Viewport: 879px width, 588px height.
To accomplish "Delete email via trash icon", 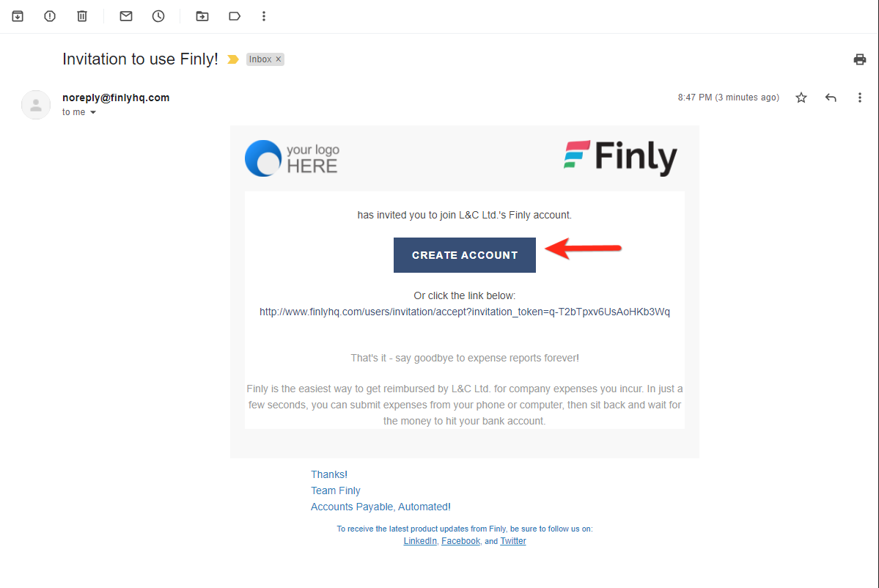I will [82, 16].
